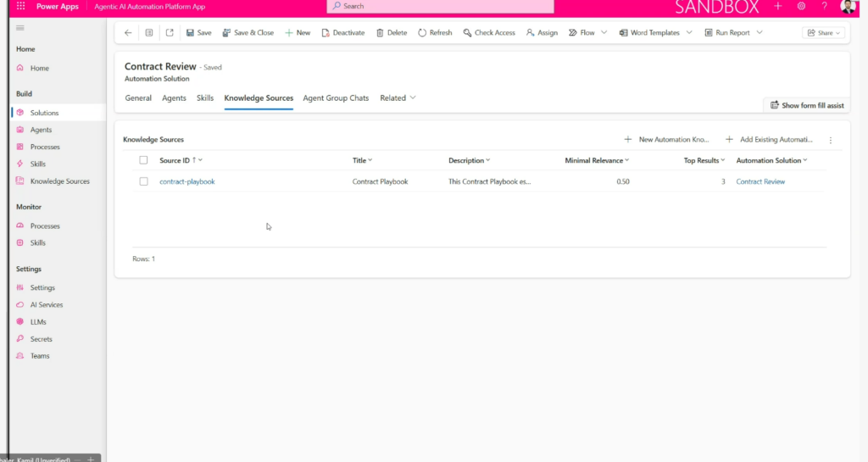
Task: Save the Contract Review record
Action: pyautogui.click(x=198, y=33)
